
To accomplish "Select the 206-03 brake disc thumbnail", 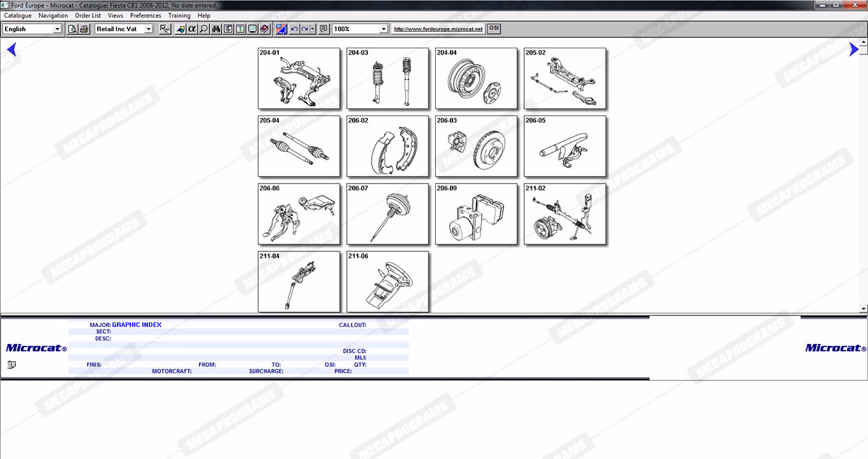I will click(476, 146).
